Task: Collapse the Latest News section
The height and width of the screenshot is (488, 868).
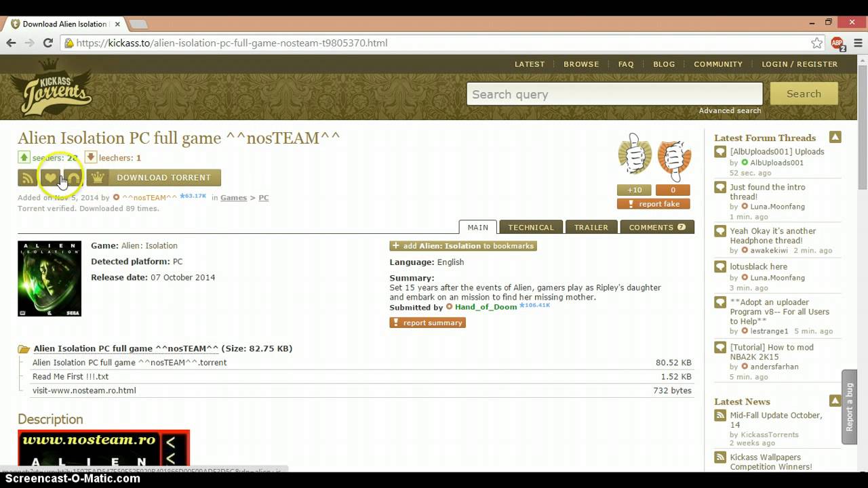Action: click(835, 401)
